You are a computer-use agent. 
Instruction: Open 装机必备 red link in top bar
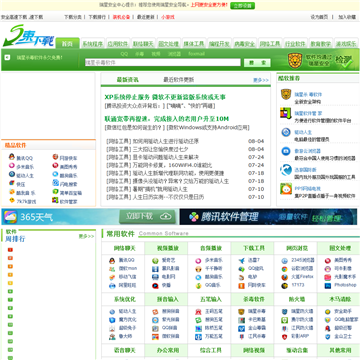coord(121,17)
